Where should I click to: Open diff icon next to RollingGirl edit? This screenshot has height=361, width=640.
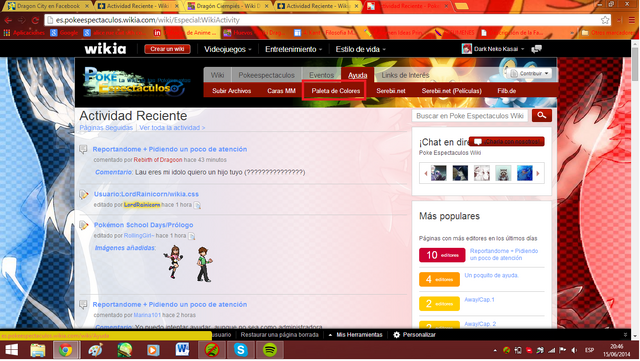(191, 236)
